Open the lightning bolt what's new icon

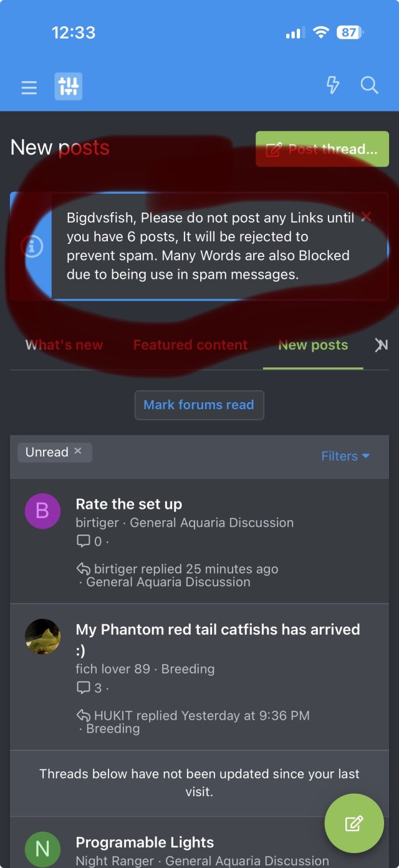point(333,85)
